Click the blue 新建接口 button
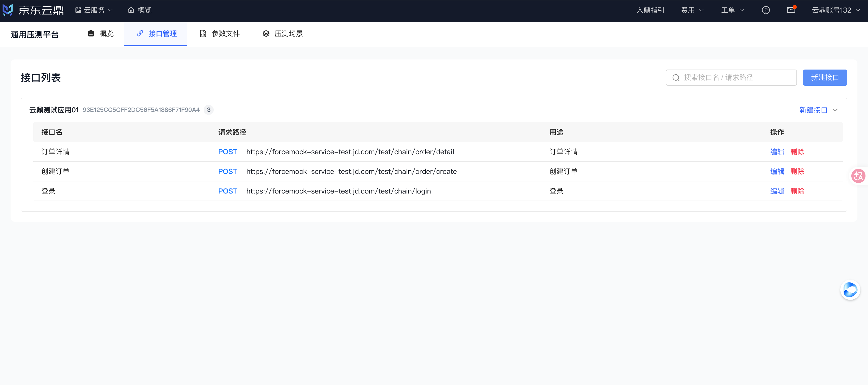 click(825, 77)
